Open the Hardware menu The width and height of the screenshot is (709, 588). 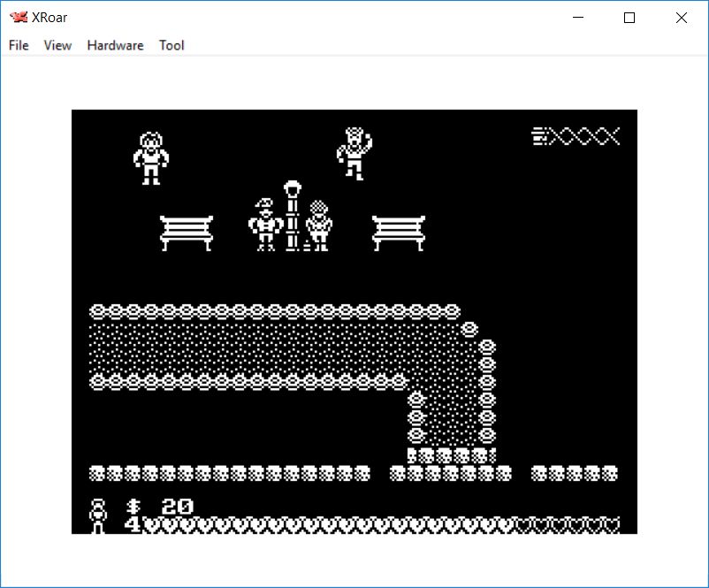(x=115, y=45)
